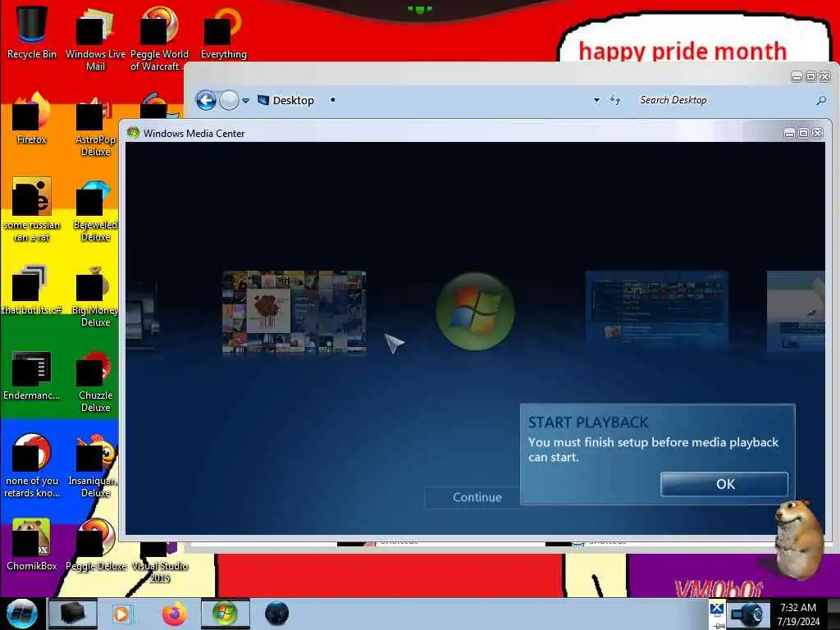Image resolution: width=840 pixels, height=630 pixels.
Task: Select the Peggle World of Warcraft shortcut
Action: click(x=159, y=39)
